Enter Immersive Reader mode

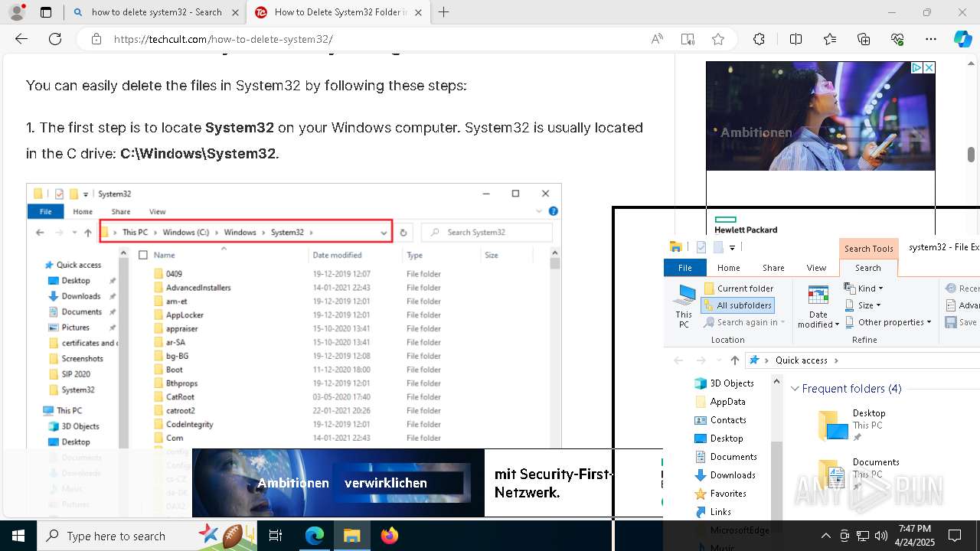pos(688,39)
